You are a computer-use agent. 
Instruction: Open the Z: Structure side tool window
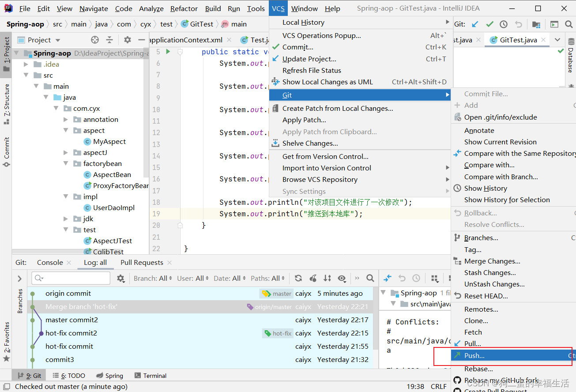(7, 103)
